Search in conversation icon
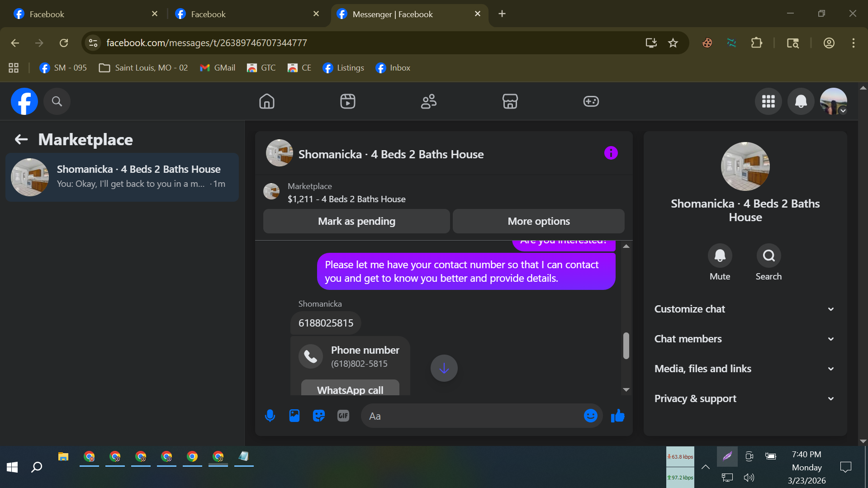868x488 pixels. coord(769,256)
